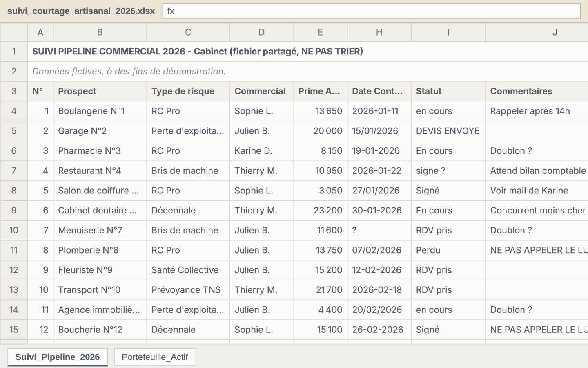Click the comment 'Voir mail de Karine'
The width and height of the screenshot is (588, 368).
[537, 191]
